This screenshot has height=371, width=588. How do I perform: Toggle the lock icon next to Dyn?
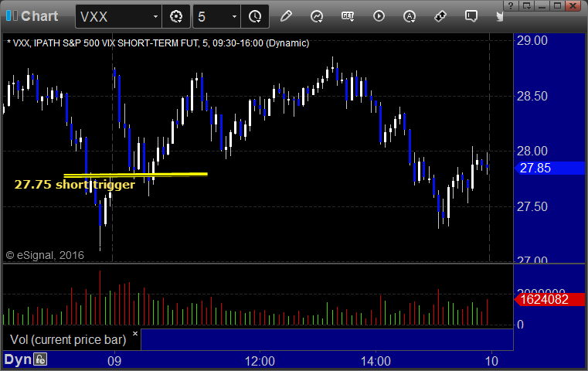click(40, 359)
